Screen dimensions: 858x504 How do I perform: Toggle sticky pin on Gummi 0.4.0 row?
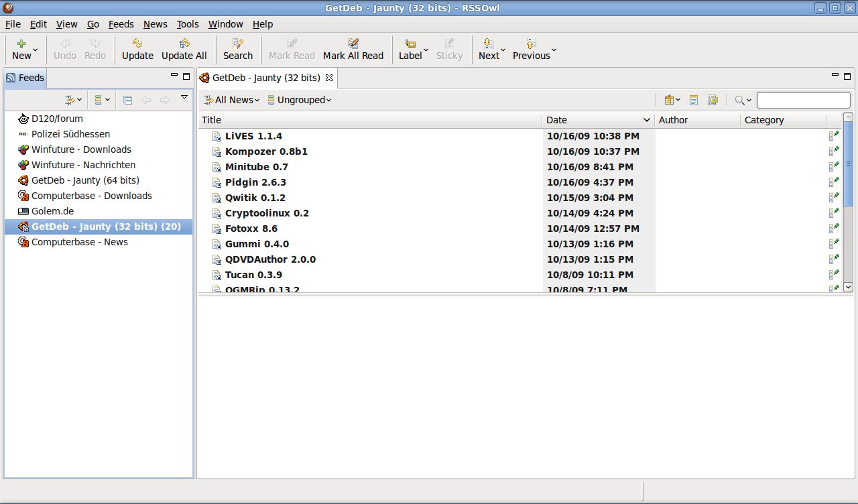coord(834,243)
